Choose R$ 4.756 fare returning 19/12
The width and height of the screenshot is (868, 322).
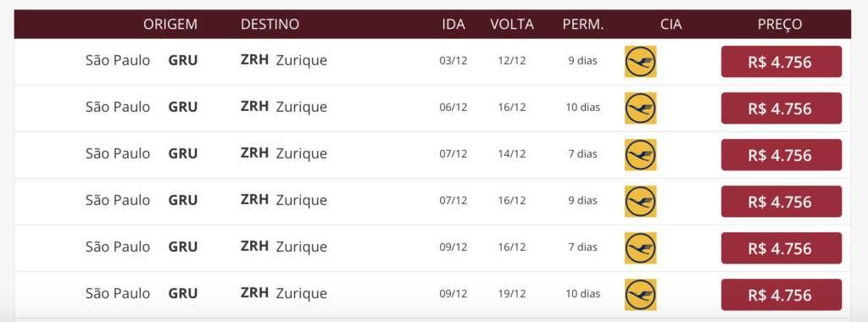781,294
